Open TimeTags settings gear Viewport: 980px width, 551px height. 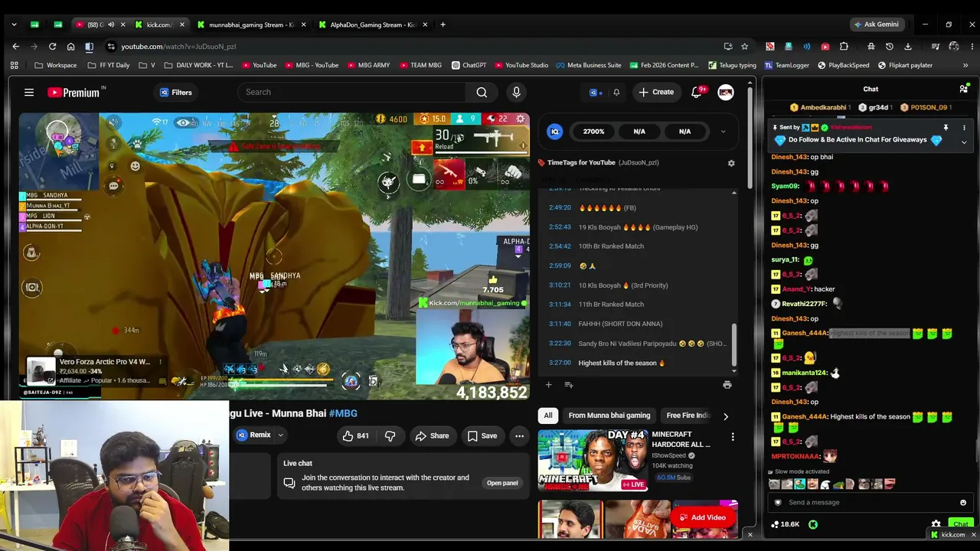tap(731, 163)
